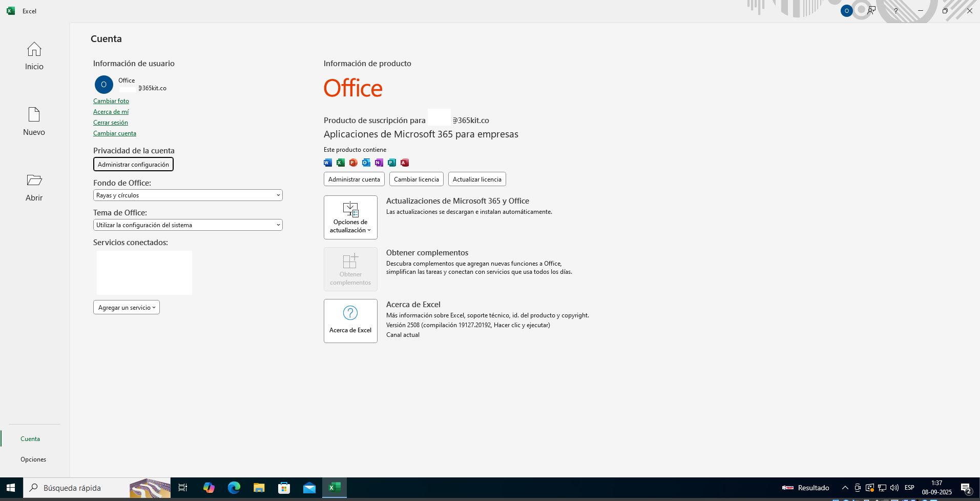The height and width of the screenshot is (501, 980).
Task: Click the Resultado news widget on taskbar
Action: coord(806,488)
